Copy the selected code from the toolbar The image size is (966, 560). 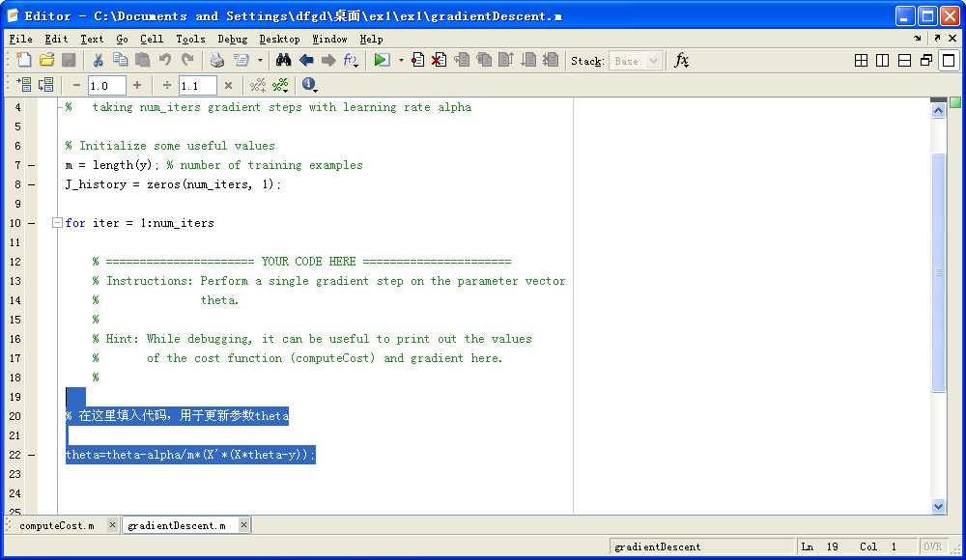point(120,61)
